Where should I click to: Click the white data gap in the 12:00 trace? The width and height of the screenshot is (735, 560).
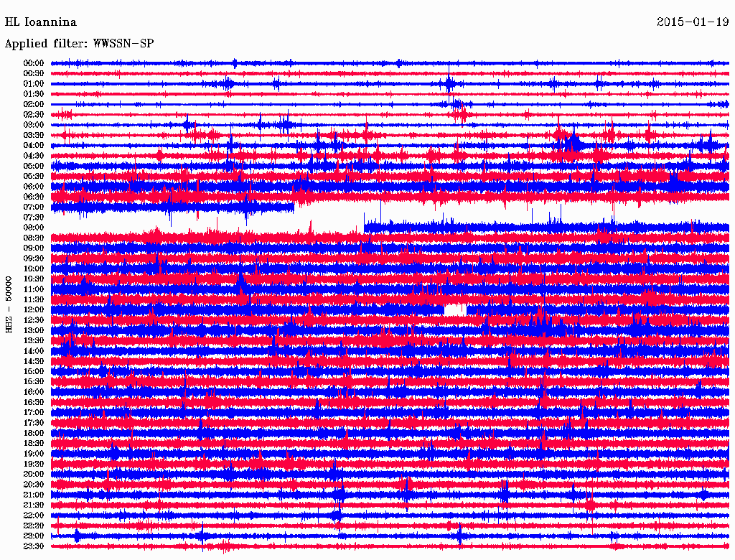(x=455, y=309)
